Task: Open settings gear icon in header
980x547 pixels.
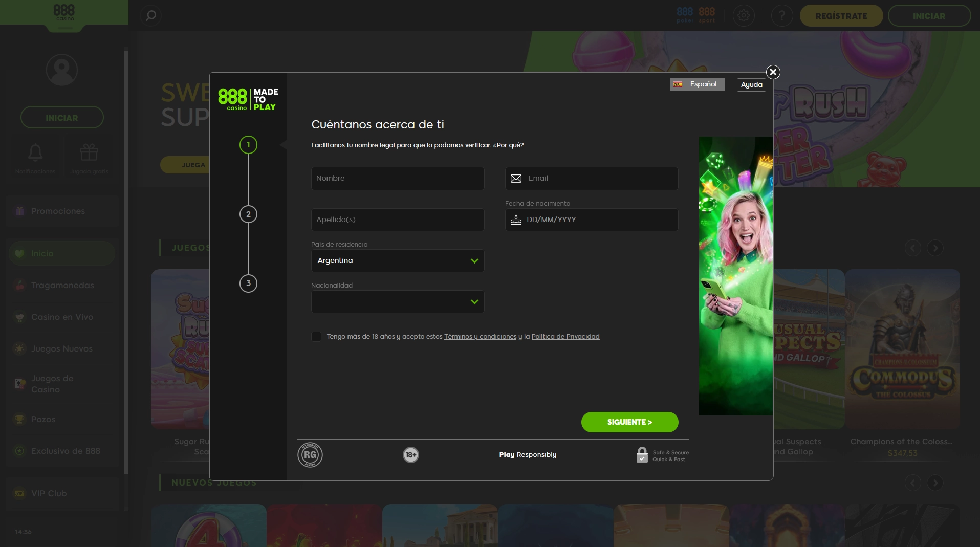Action: [x=744, y=16]
